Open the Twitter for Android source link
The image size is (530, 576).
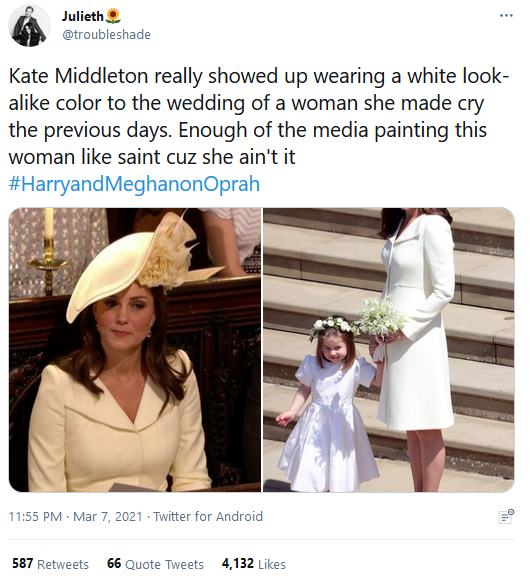(208, 516)
